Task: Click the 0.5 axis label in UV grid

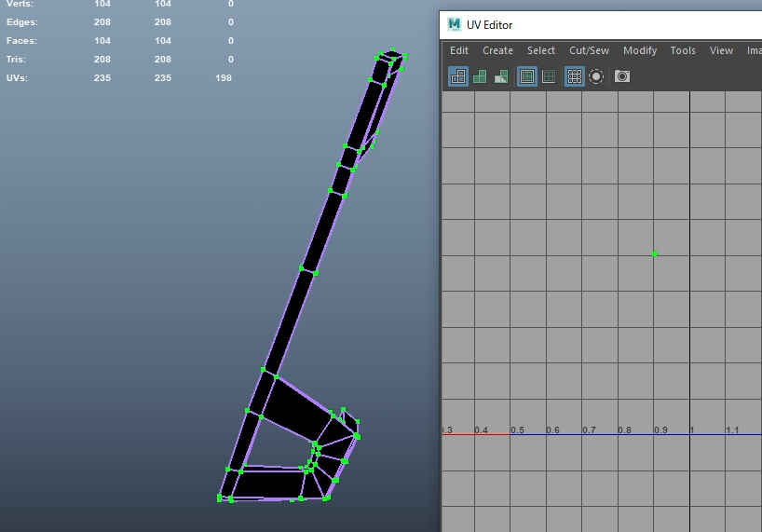Action: (x=518, y=430)
